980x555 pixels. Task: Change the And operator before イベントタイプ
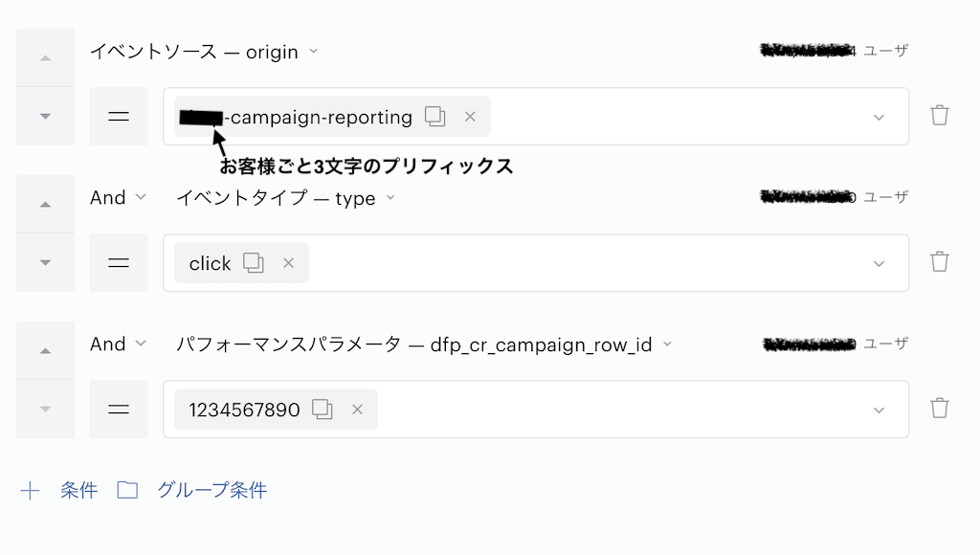118,197
